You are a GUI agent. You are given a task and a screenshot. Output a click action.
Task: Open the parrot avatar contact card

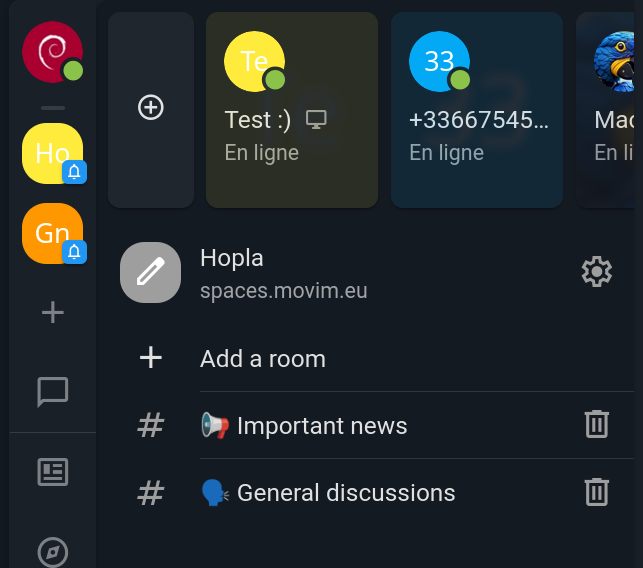[612, 110]
